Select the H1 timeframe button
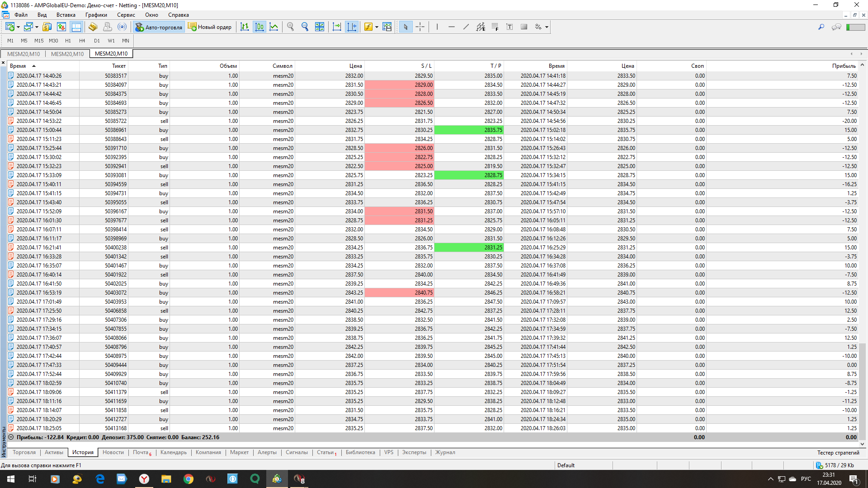This screenshot has width=868, height=488. click(68, 41)
